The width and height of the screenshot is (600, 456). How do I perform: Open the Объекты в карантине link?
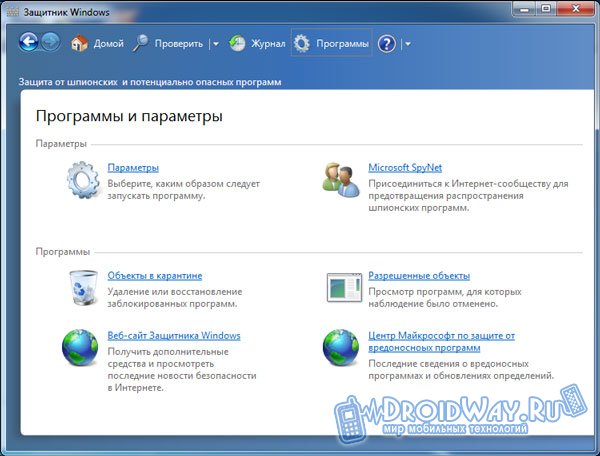pos(155,275)
